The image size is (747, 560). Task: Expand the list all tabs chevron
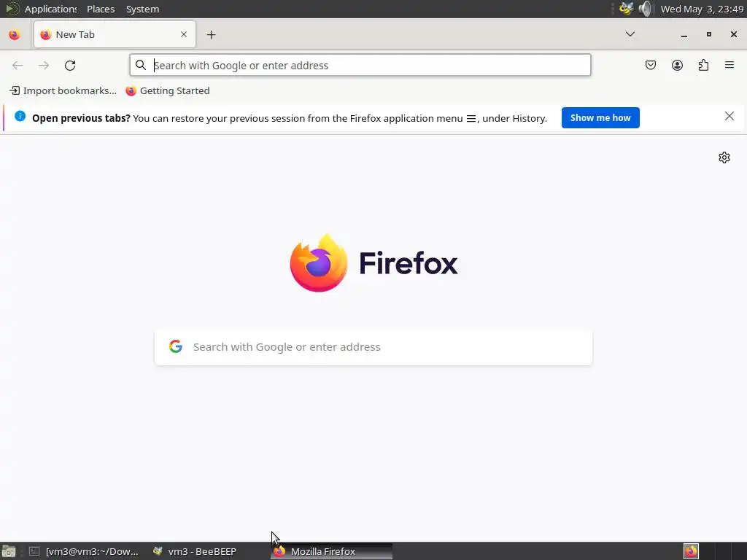630,34
